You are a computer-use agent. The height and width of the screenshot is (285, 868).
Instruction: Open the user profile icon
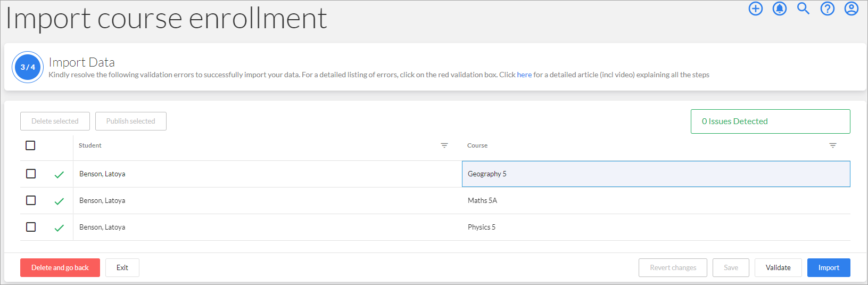[852, 9]
